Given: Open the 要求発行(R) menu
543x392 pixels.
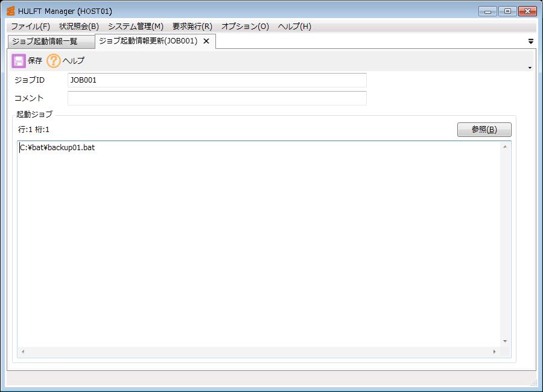Looking at the screenshot, I should pos(192,27).
